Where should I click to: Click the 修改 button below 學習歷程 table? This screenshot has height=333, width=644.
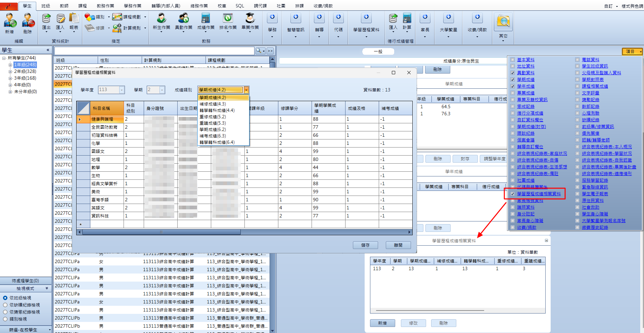(x=413, y=323)
